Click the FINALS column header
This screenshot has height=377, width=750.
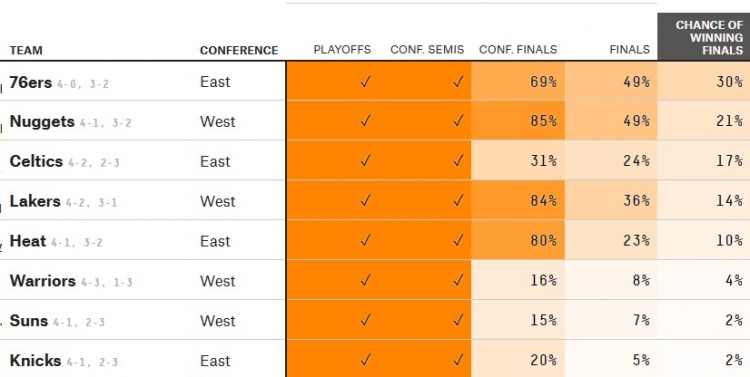[x=629, y=50]
